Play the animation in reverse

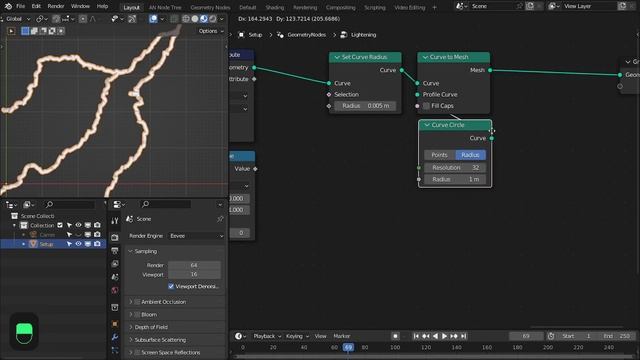(435, 336)
